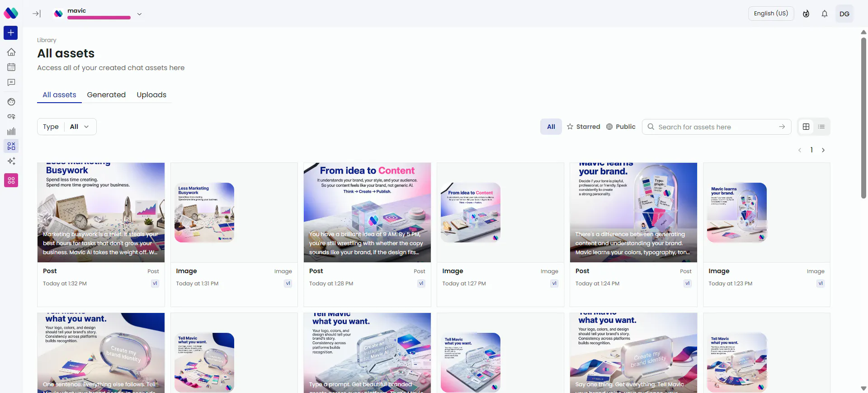Switch to the Uploads tab
The image size is (868, 393).
151,95
